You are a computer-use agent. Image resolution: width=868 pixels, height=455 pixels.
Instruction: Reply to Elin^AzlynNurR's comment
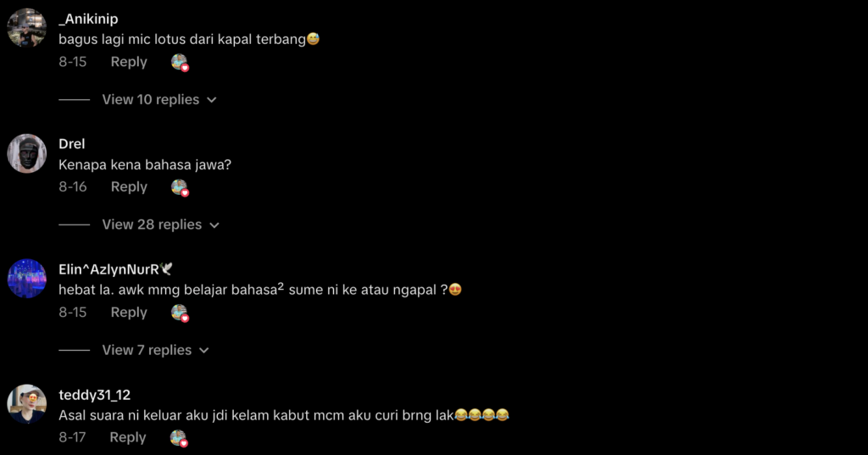click(x=129, y=313)
